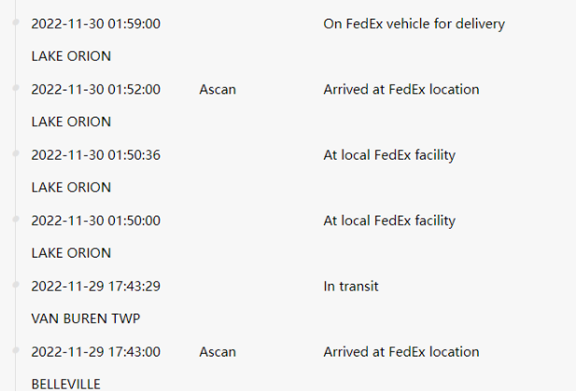
Task: Select the 2022-11-29 17:43:29 timestamp
Action: coord(96,287)
